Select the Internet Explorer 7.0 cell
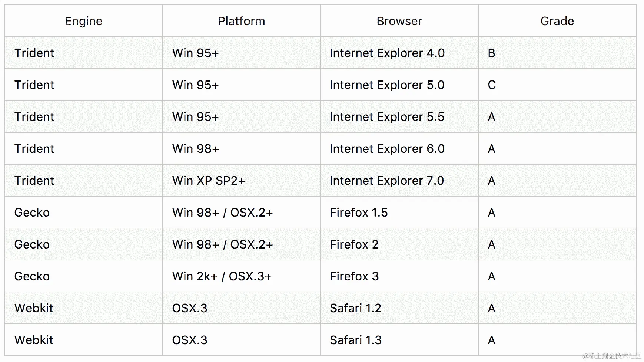 pyautogui.click(x=387, y=181)
